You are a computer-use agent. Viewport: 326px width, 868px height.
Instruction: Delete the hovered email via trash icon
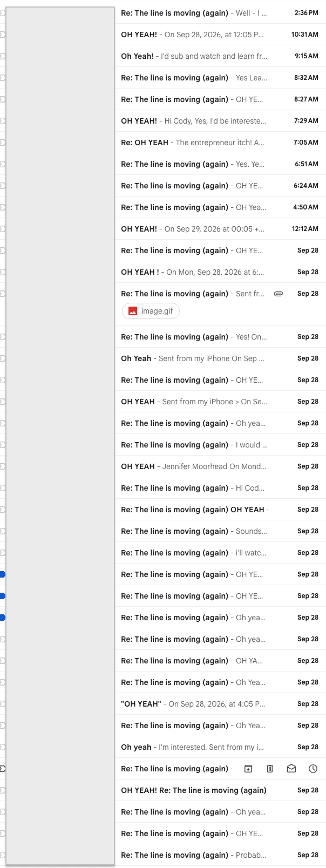click(270, 769)
